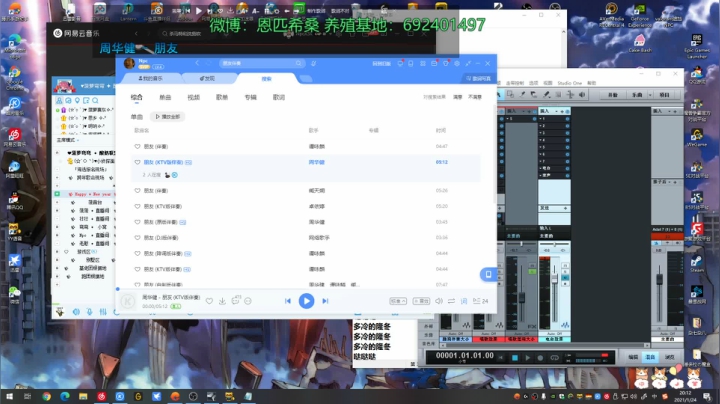Select the Paint tool in Studio One toolbar
The width and height of the screenshot is (720, 404).
(x=546, y=95)
